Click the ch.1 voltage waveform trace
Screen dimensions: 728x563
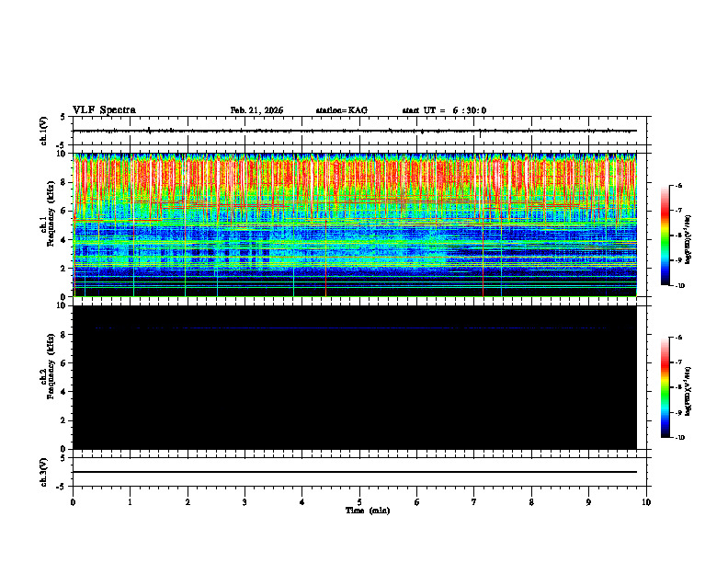coord(355,131)
